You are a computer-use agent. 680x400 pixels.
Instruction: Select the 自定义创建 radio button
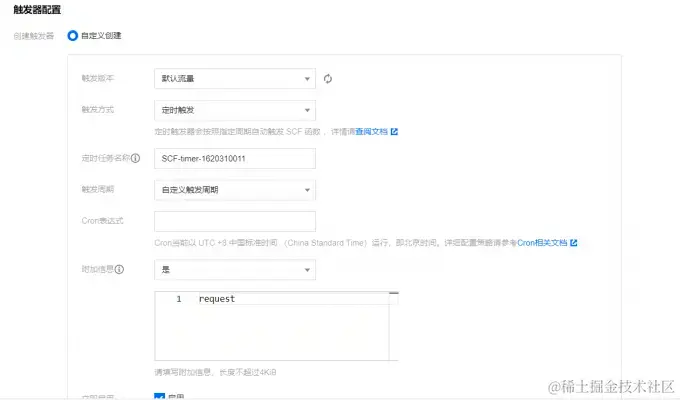click(72, 36)
